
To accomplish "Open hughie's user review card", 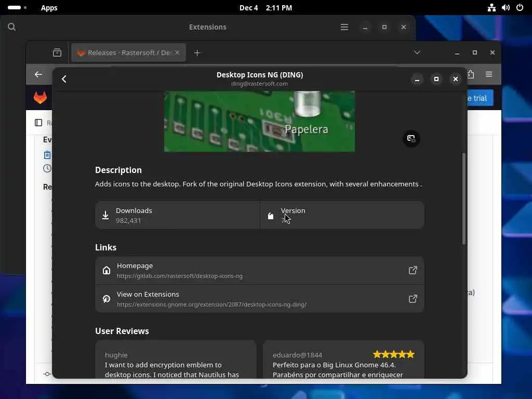I will (x=176, y=360).
